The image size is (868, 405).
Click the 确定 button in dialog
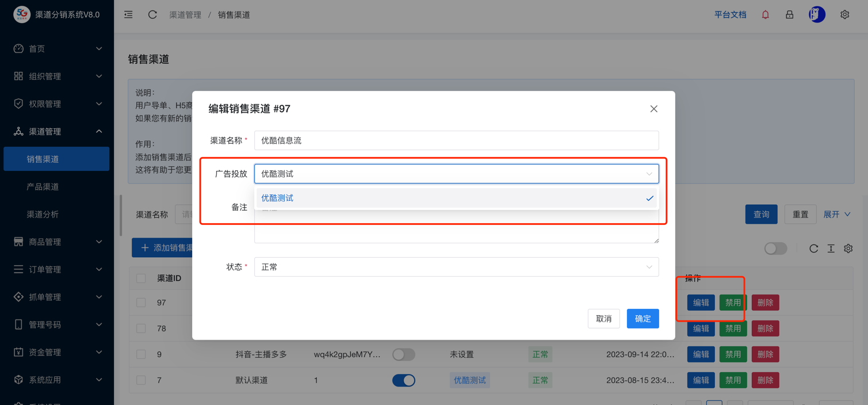pyautogui.click(x=643, y=319)
